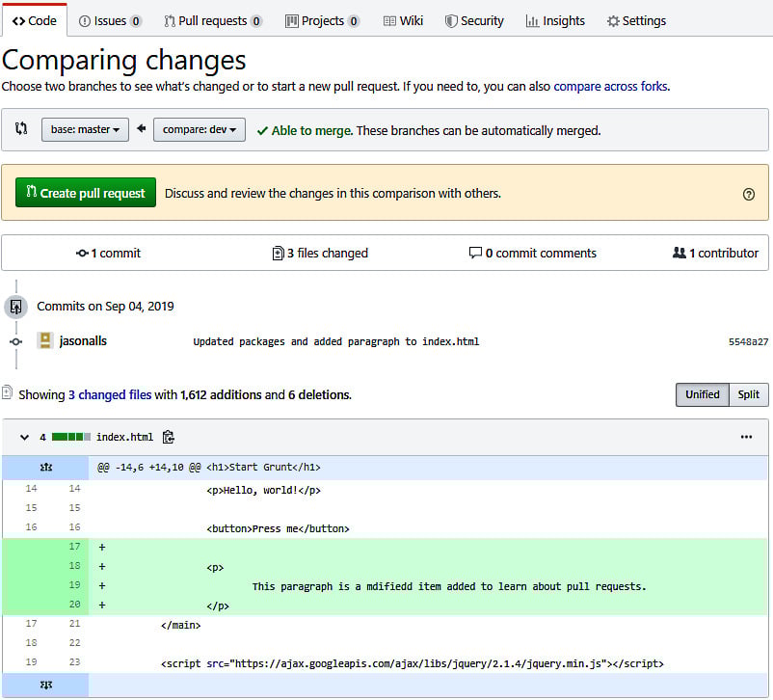Click the 'Commits on Sep 04, 2019' heading
Viewport: 773px width, 700px height.
point(105,307)
